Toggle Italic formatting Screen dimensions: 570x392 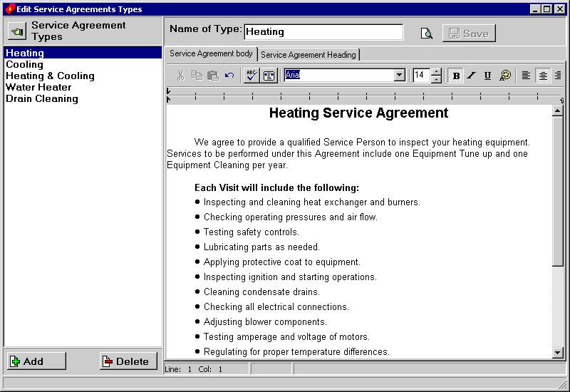[x=472, y=76]
